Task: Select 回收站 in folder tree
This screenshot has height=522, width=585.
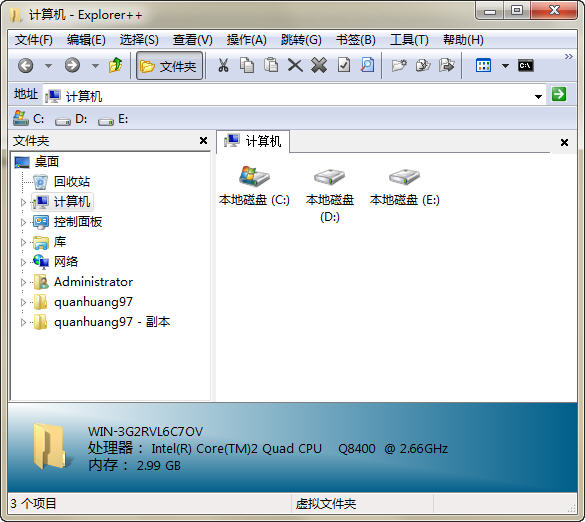Action: coord(72,182)
